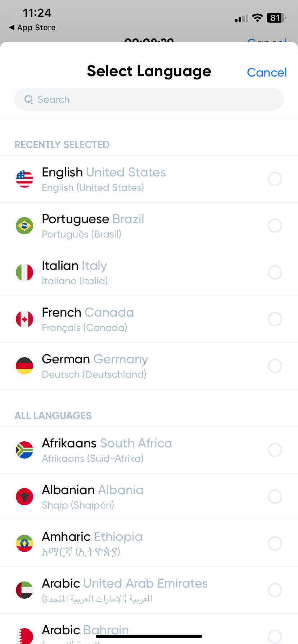Cancel language selection
This screenshot has width=298, height=644.
(x=267, y=73)
